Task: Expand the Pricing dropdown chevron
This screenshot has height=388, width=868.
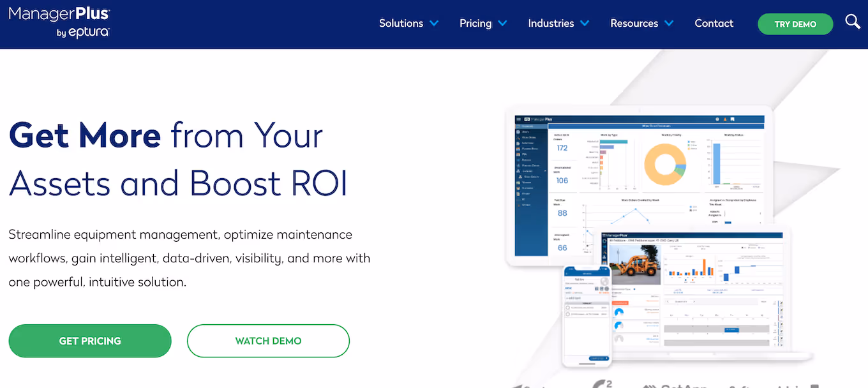Action: point(502,24)
